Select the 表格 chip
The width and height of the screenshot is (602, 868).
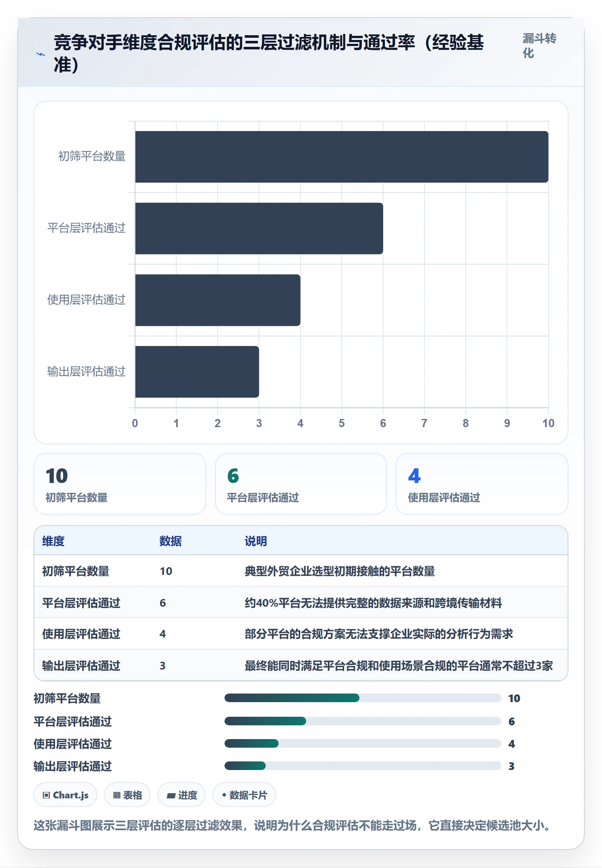tap(127, 795)
